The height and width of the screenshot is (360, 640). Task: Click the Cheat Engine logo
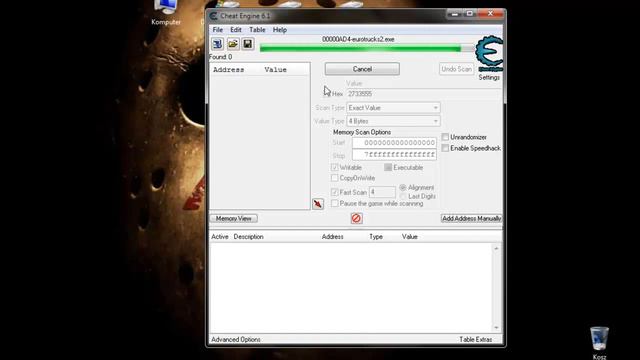tap(489, 53)
